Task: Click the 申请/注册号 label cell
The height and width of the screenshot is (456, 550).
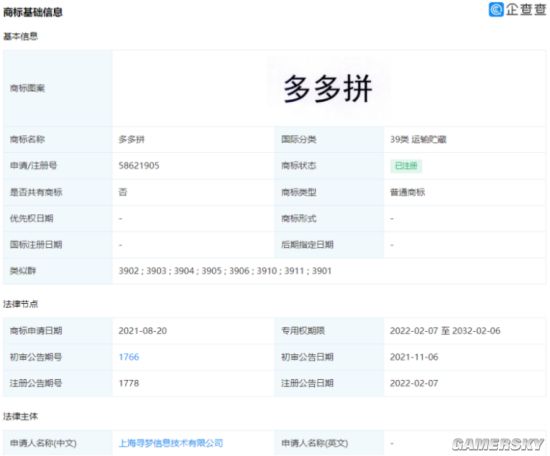Action: tap(58, 166)
